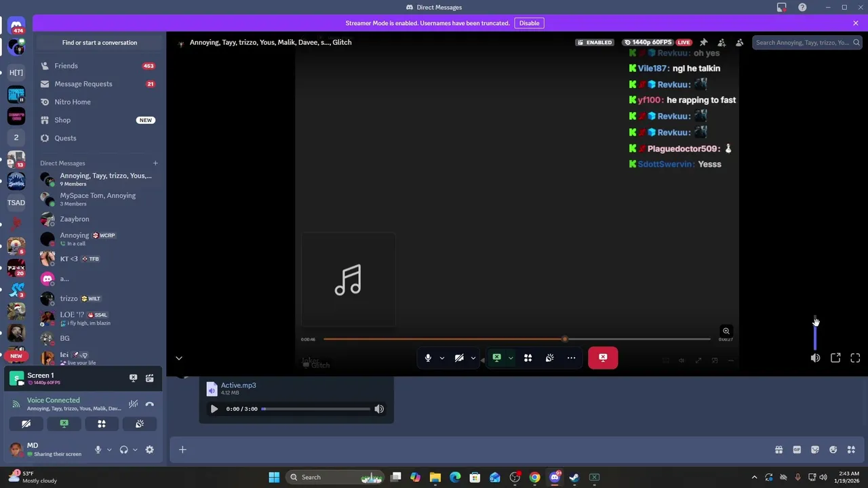Open the activities button under Voice Connected

coord(102,424)
